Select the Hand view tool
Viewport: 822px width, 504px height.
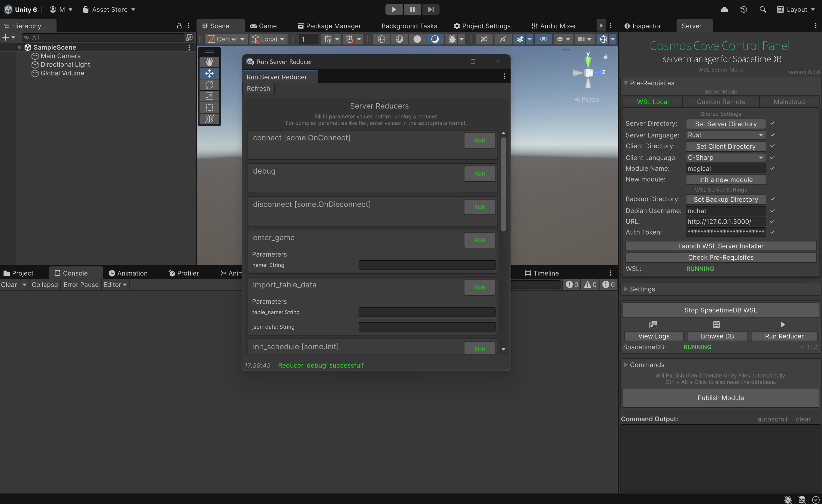coord(209,62)
